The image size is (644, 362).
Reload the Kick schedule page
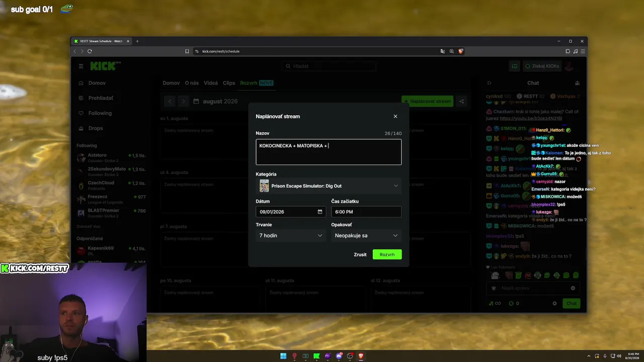pos(90,51)
